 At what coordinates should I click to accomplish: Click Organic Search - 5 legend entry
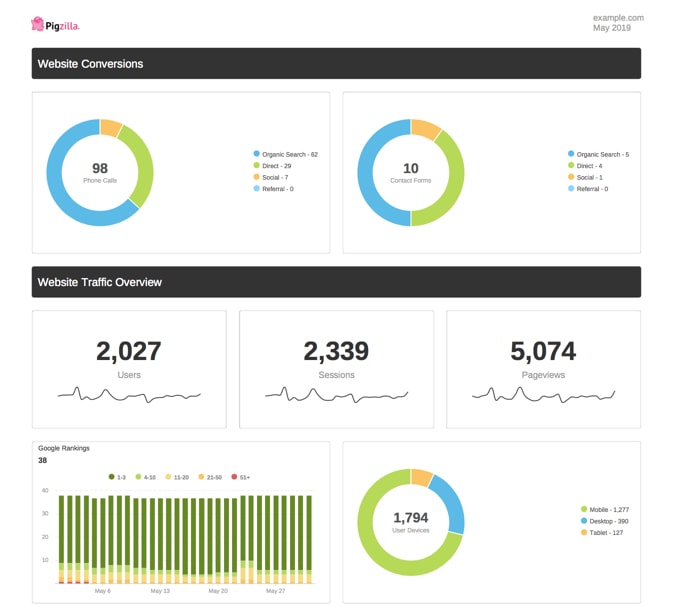[x=598, y=154]
